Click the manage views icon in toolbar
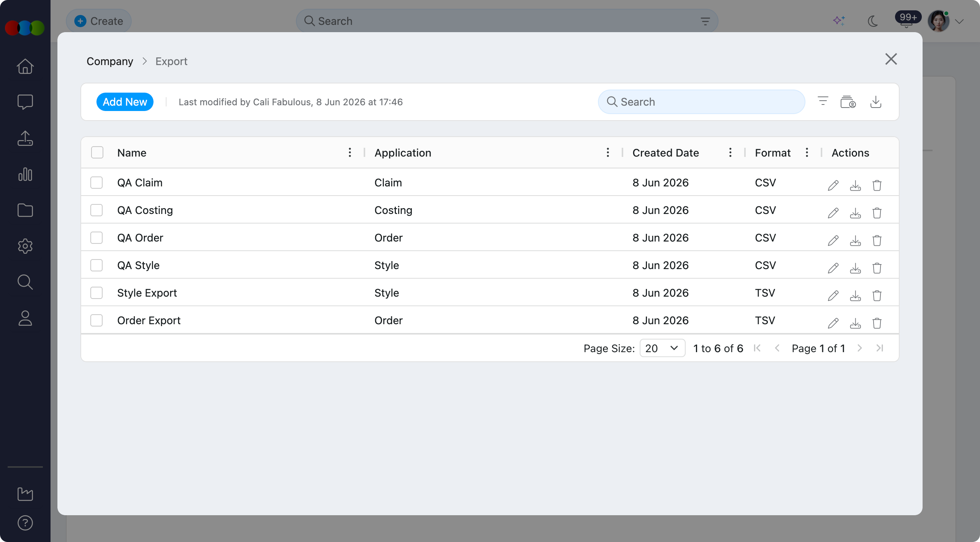The width and height of the screenshot is (980, 542). 848,102
